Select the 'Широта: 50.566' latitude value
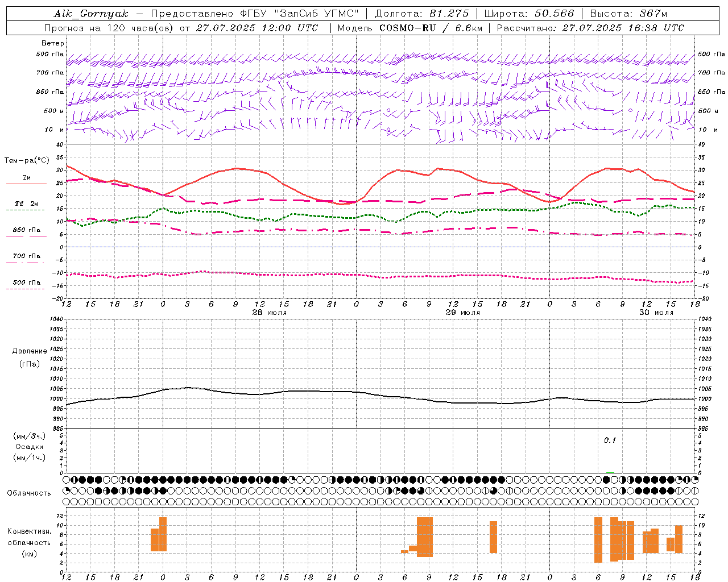This screenshot has height=582, width=728. click(529, 14)
